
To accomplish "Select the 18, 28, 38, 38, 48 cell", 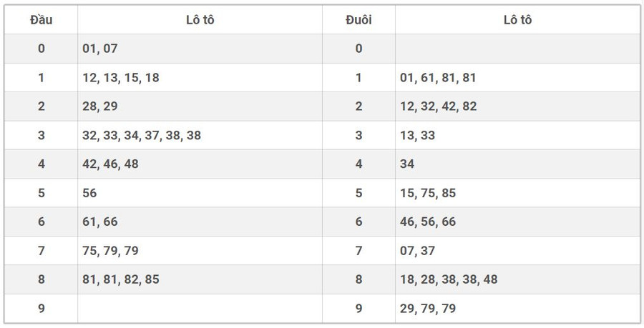I will tap(449, 280).
